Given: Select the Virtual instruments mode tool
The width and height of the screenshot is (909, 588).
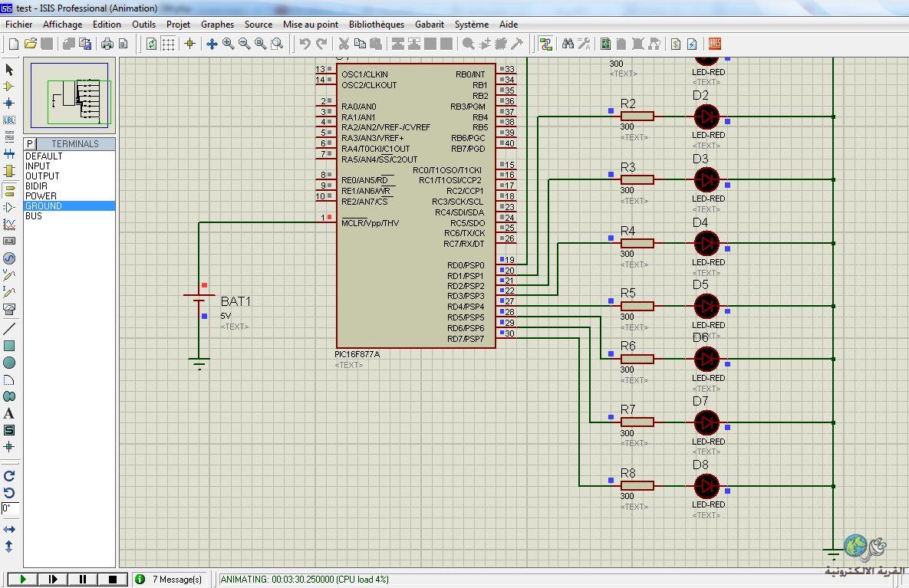Looking at the screenshot, I should 9,309.
